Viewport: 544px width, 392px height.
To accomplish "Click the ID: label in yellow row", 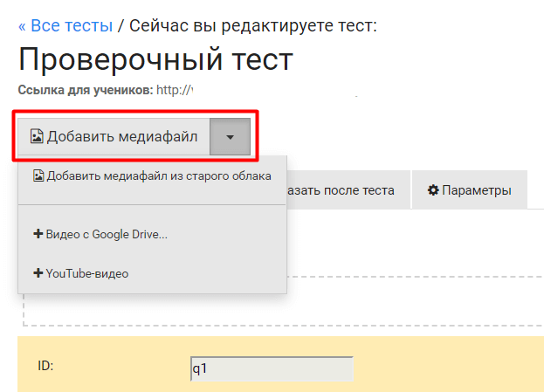I will point(45,366).
